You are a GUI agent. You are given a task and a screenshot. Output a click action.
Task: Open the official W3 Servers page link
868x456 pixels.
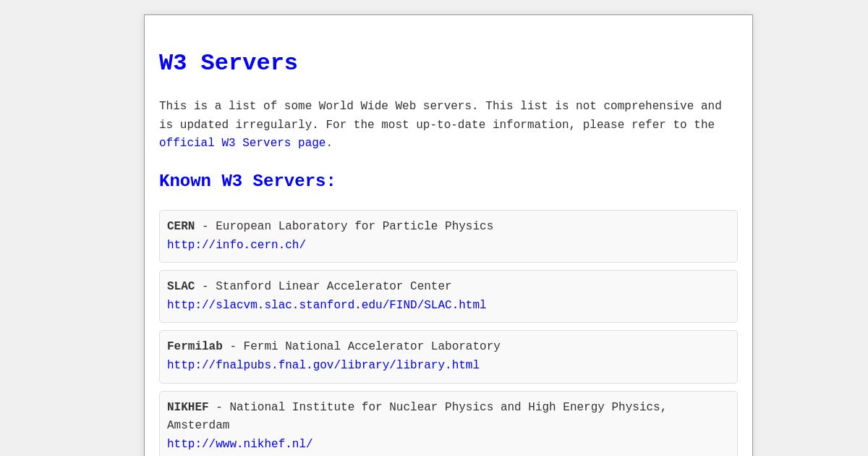click(x=242, y=143)
